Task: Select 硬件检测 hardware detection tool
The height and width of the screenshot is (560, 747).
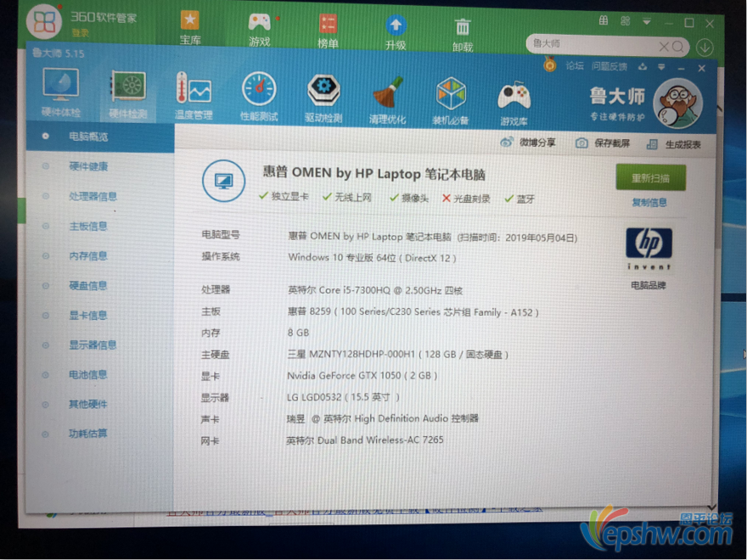Action: (x=127, y=94)
